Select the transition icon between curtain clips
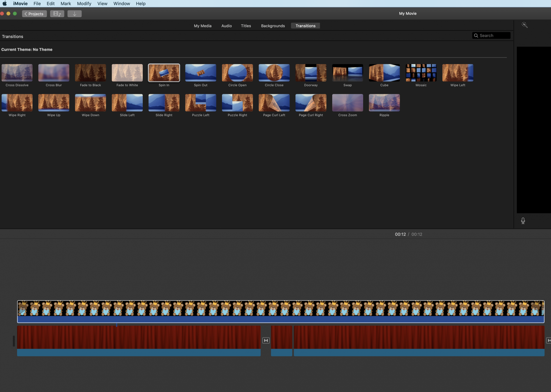 pos(266,341)
